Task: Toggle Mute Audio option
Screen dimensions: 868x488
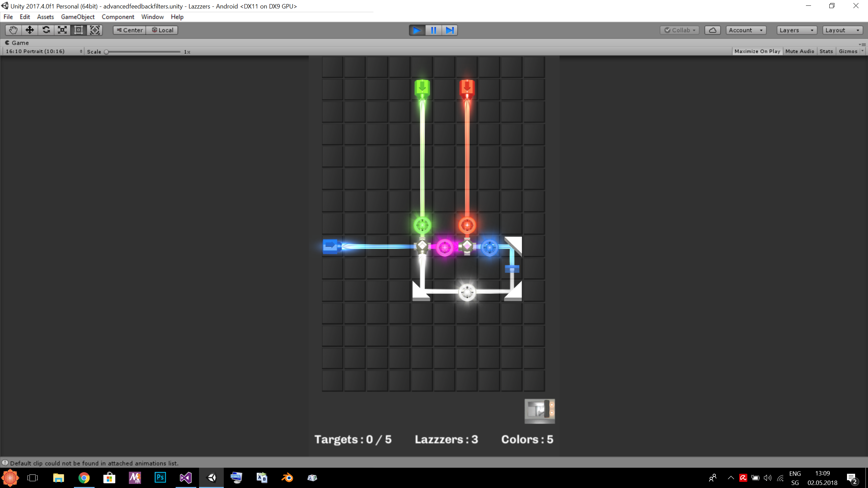Action: click(x=800, y=51)
